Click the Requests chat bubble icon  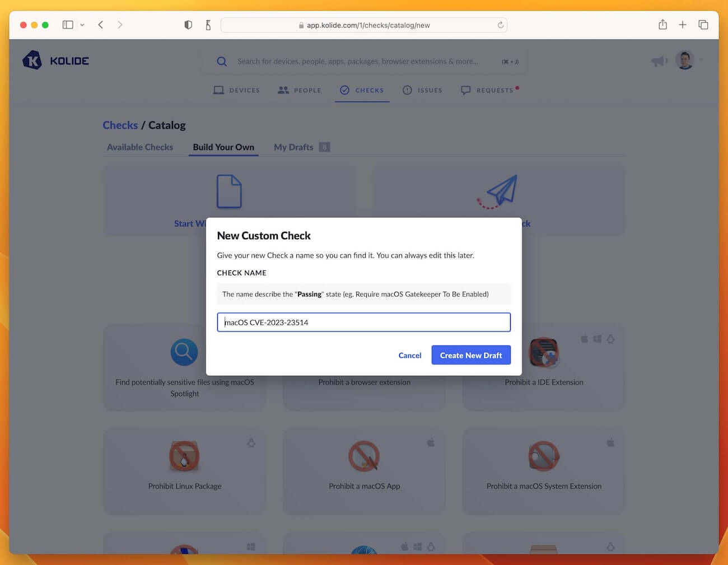click(465, 90)
